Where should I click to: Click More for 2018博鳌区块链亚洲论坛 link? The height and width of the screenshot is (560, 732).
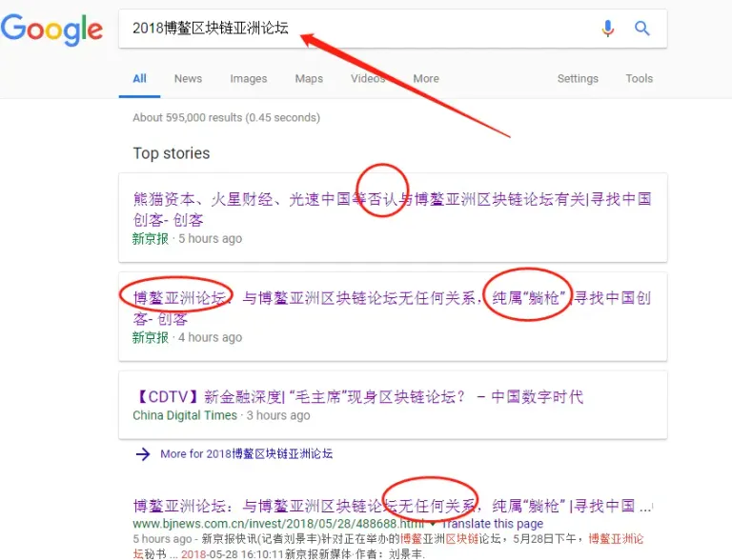(247, 453)
